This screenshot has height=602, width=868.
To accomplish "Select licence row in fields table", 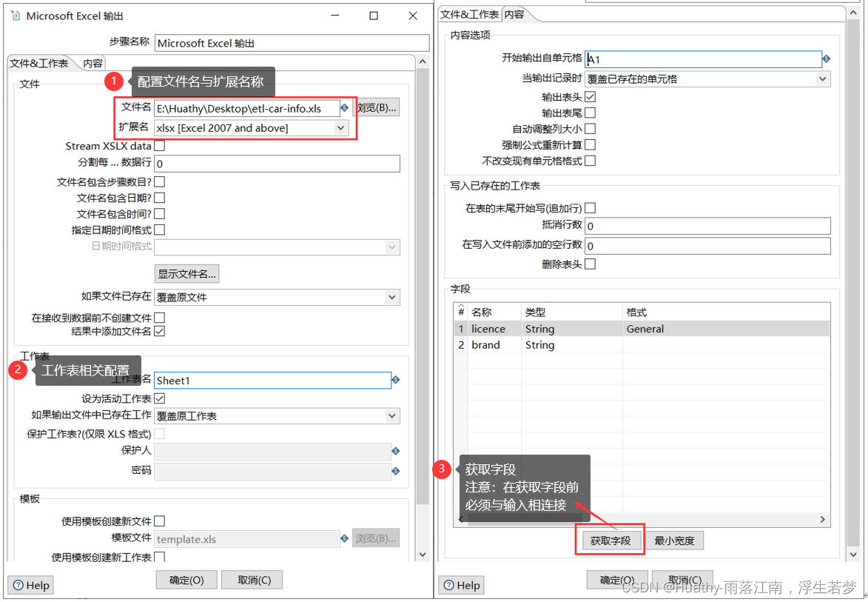I will (642, 329).
